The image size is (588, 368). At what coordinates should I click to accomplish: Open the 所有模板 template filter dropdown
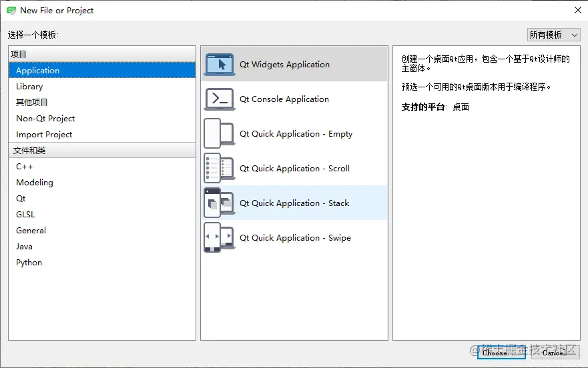tap(553, 35)
